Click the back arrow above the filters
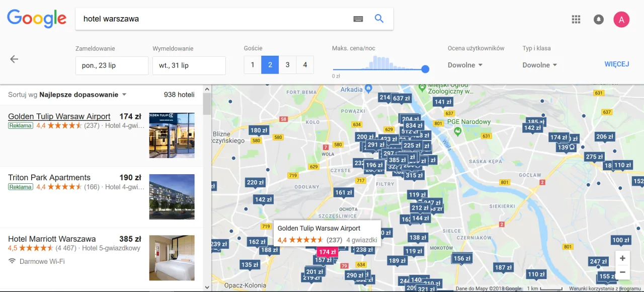644x292 pixels. tap(14, 59)
